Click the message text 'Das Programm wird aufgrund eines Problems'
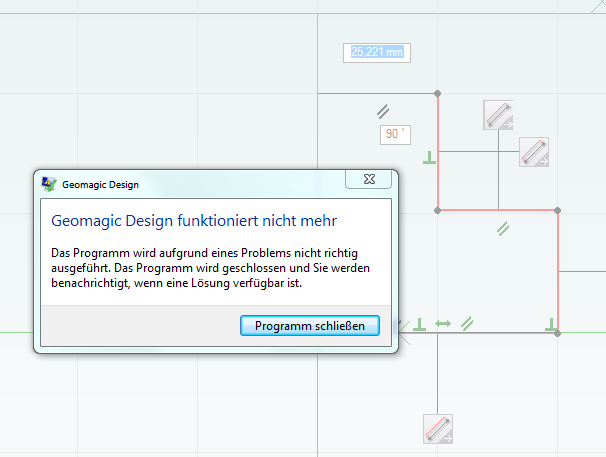This screenshot has height=457, width=606. coord(172,253)
